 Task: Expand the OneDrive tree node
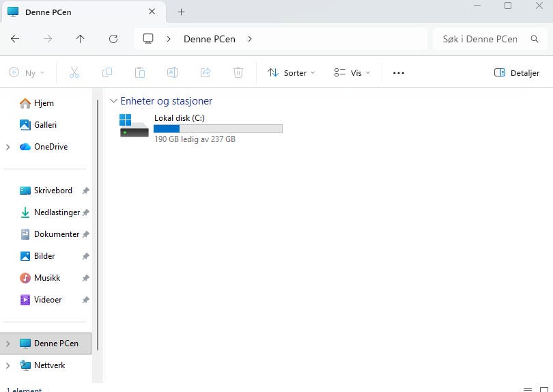coord(8,147)
